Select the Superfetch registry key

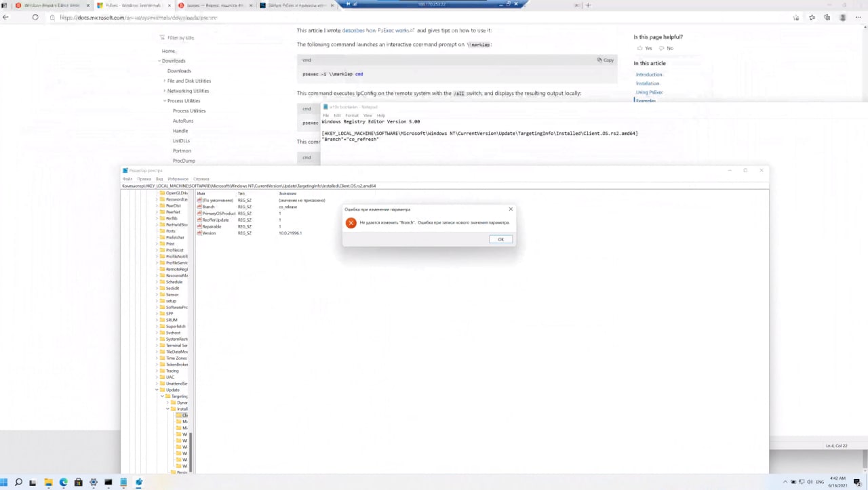[x=176, y=326]
